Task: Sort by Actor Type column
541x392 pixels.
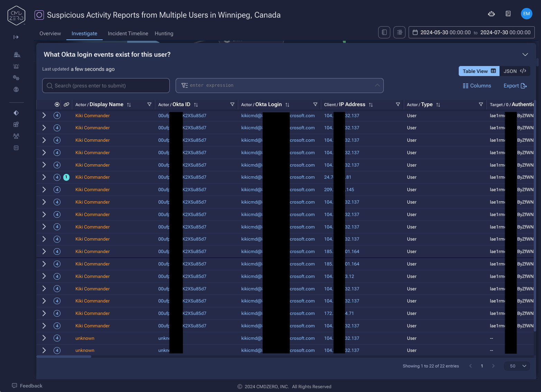Action: (438, 105)
